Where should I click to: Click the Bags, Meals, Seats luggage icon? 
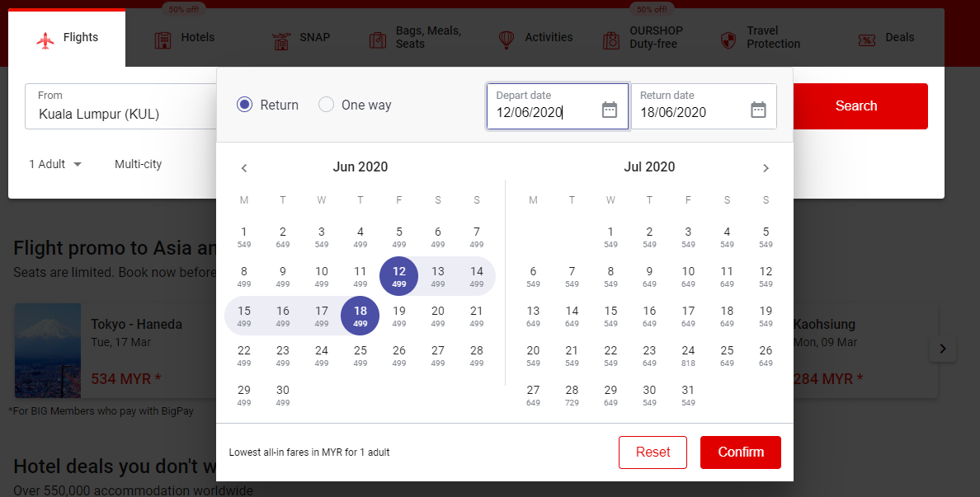378,40
